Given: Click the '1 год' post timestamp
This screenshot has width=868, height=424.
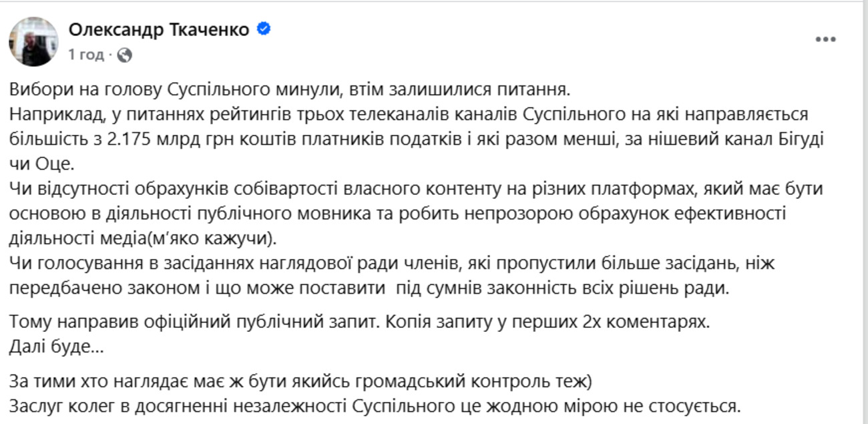Looking at the screenshot, I should [85, 55].
